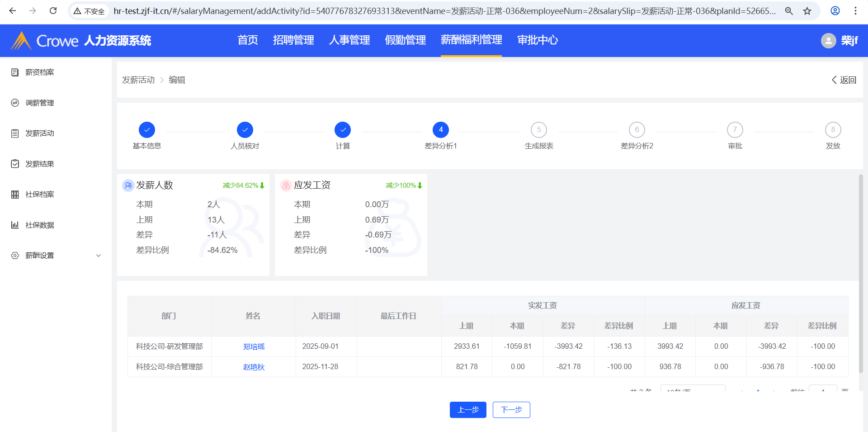Click the 上一步 button

point(468,410)
